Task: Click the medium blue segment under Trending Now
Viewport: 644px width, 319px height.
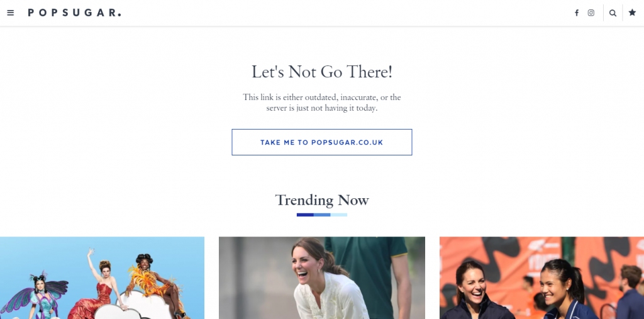Action: point(322,215)
